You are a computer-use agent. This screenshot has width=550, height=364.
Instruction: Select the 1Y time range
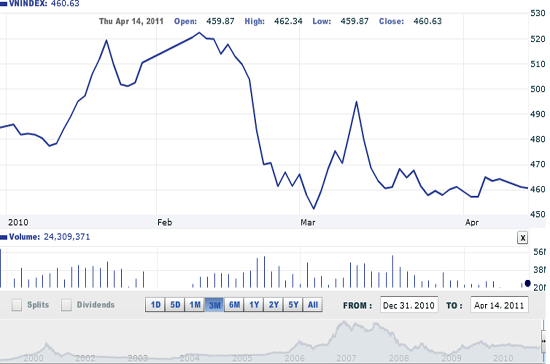pos(254,305)
